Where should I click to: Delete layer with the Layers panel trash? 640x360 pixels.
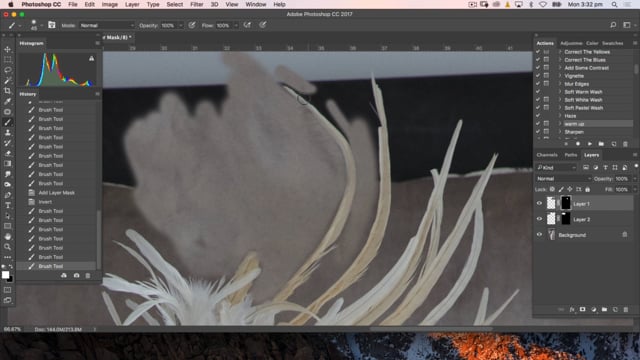click(x=626, y=309)
